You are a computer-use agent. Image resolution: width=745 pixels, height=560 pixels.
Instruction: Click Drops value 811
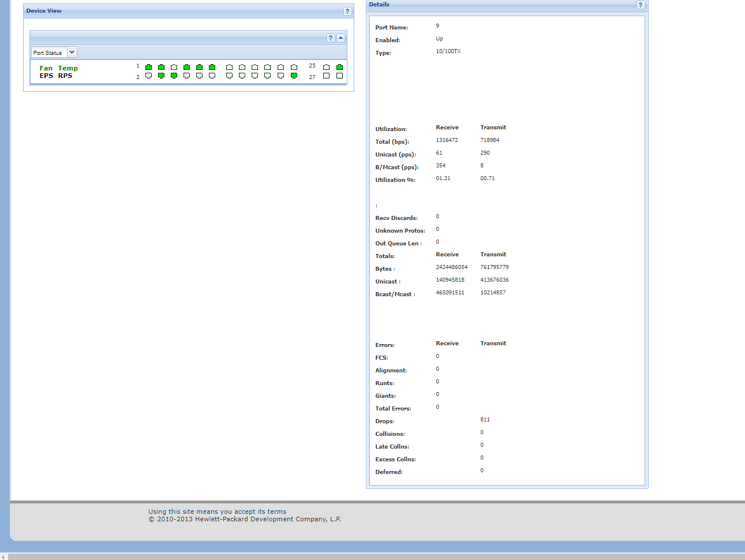(x=485, y=420)
